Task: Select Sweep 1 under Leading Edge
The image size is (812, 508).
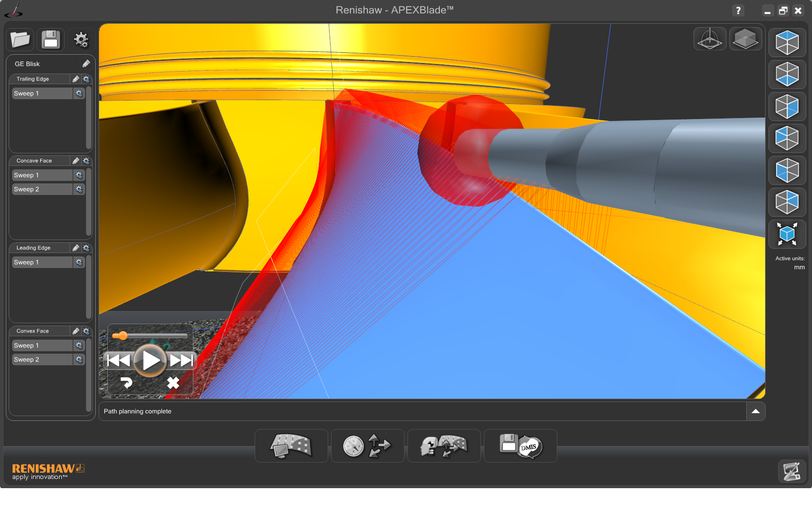Action: [x=42, y=262]
